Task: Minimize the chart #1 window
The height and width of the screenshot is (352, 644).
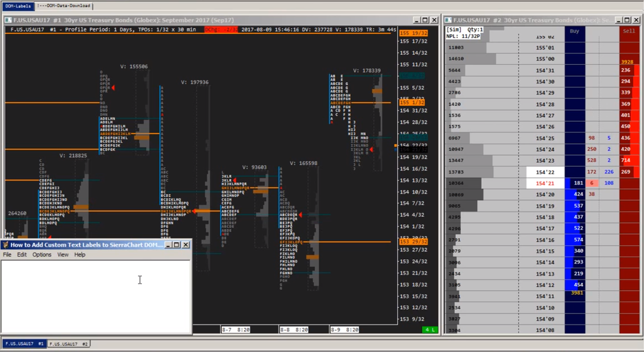Action: pyautogui.click(x=416, y=20)
